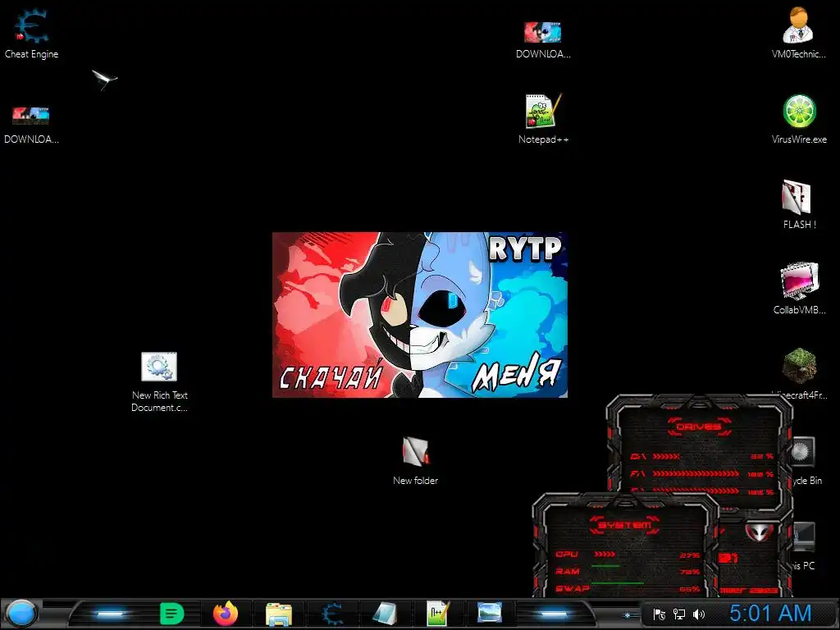Click the SYSTEM widget title

point(624,525)
